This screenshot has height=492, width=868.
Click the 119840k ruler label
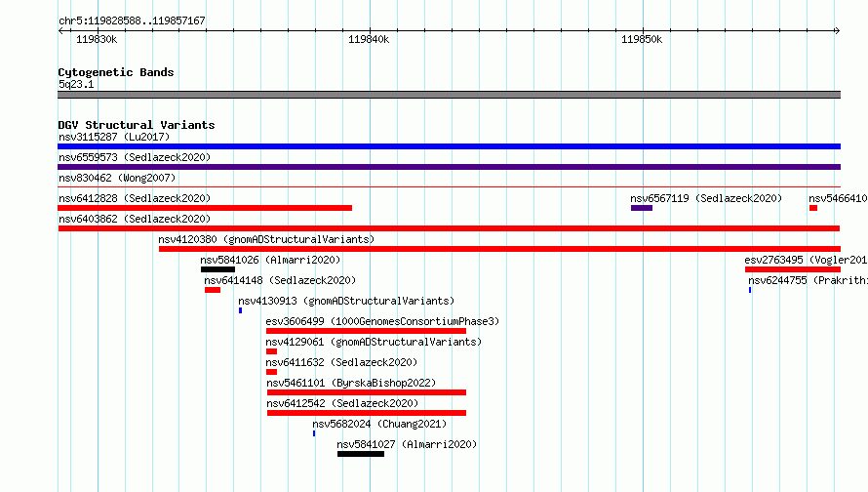(x=368, y=39)
